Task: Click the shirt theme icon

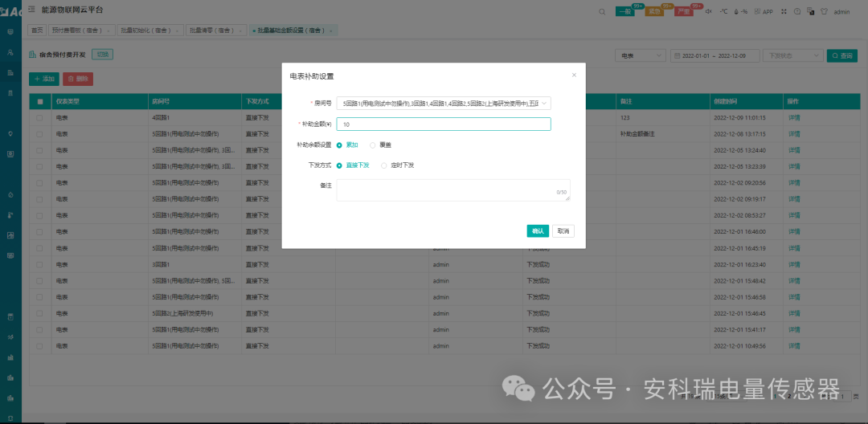Action: (823, 11)
